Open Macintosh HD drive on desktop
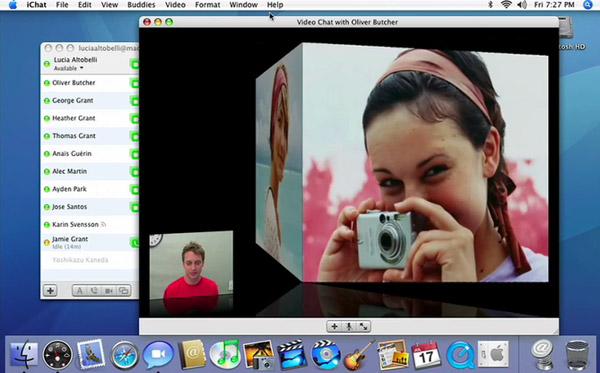 click(x=571, y=34)
